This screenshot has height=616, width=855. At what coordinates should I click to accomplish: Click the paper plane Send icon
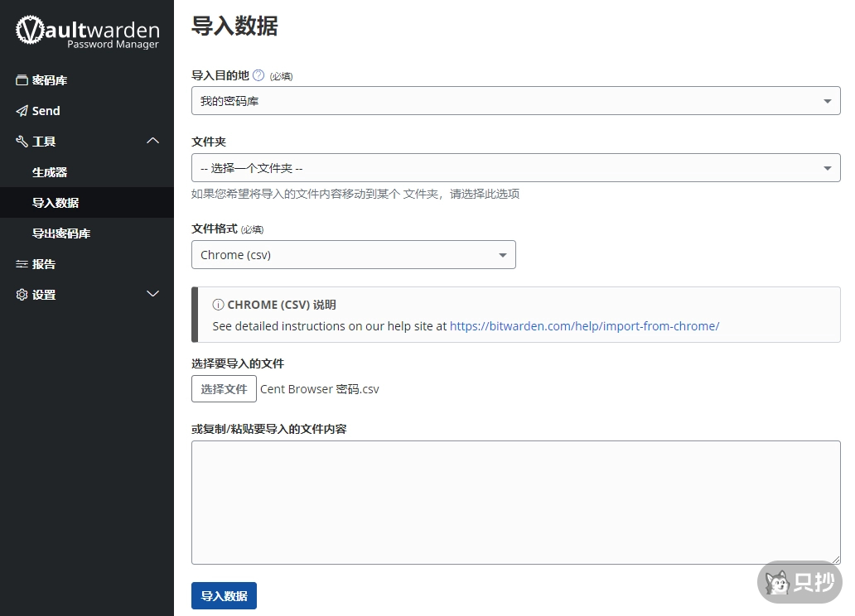click(22, 111)
